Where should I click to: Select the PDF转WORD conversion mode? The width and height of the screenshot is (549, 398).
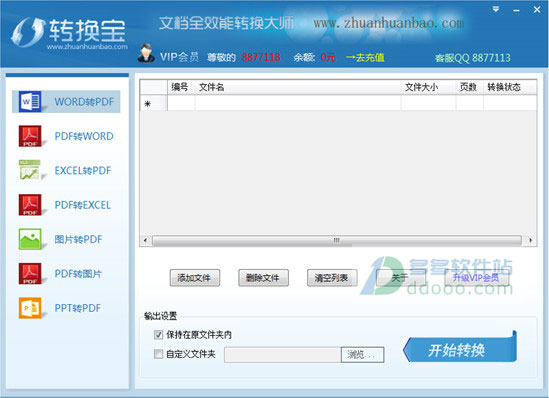(x=66, y=136)
